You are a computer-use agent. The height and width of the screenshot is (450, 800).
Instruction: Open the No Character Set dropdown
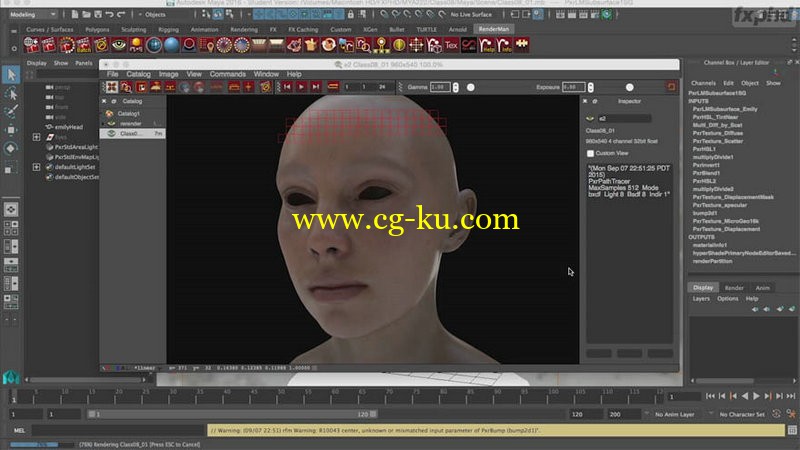click(742, 414)
